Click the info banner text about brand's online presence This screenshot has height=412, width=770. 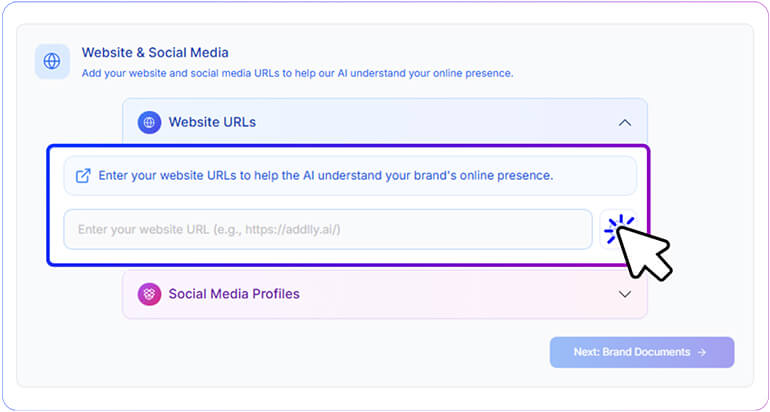click(x=326, y=175)
